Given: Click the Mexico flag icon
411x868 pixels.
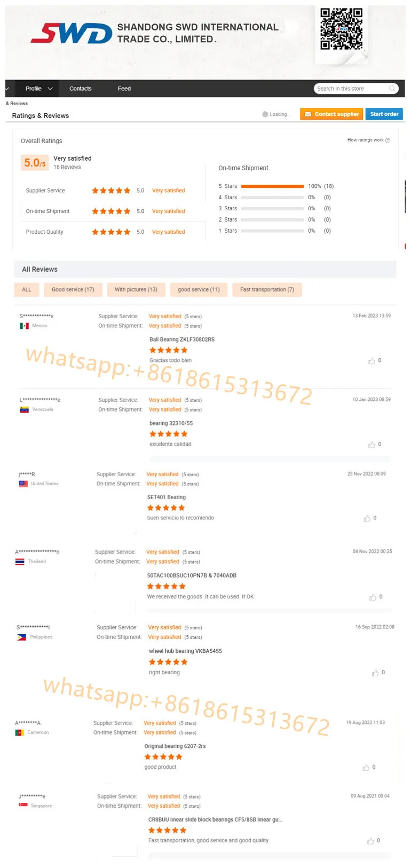Looking at the screenshot, I should (24, 326).
